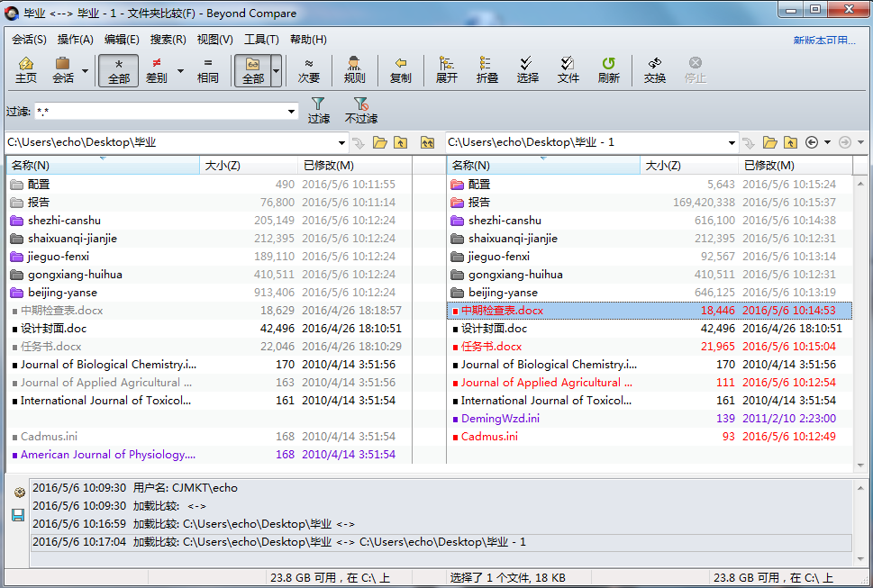This screenshot has height=588, width=873.
Task: Open the 主页 home view
Action: tap(25, 70)
